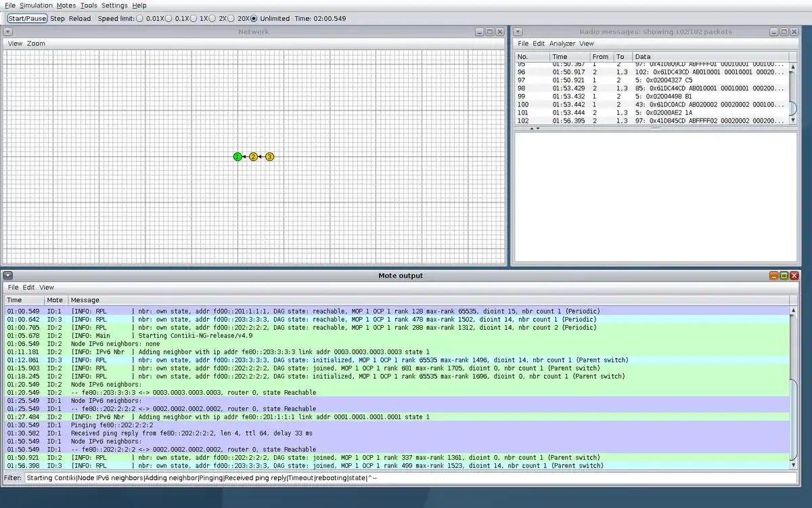Click the Message column header in Mote output
Image resolution: width=812 pixels, height=508 pixels.
pyautogui.click(x=428, y=300)
